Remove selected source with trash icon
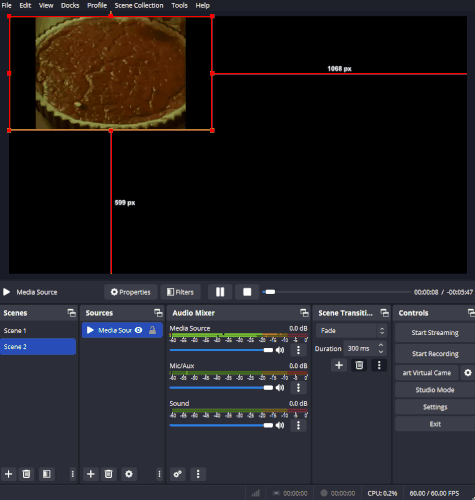 [108, 474]
